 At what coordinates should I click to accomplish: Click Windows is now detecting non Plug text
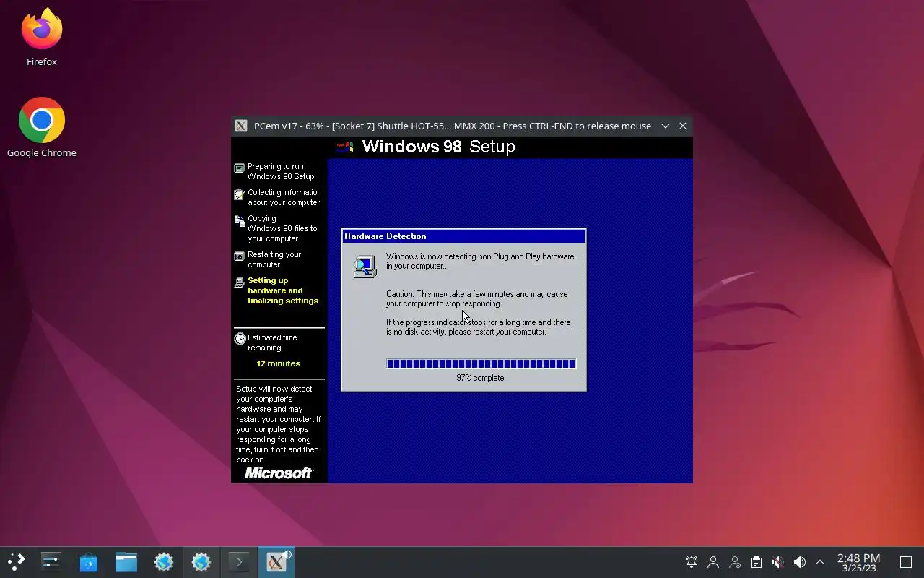pyautogui.click(x=480, y=261)
